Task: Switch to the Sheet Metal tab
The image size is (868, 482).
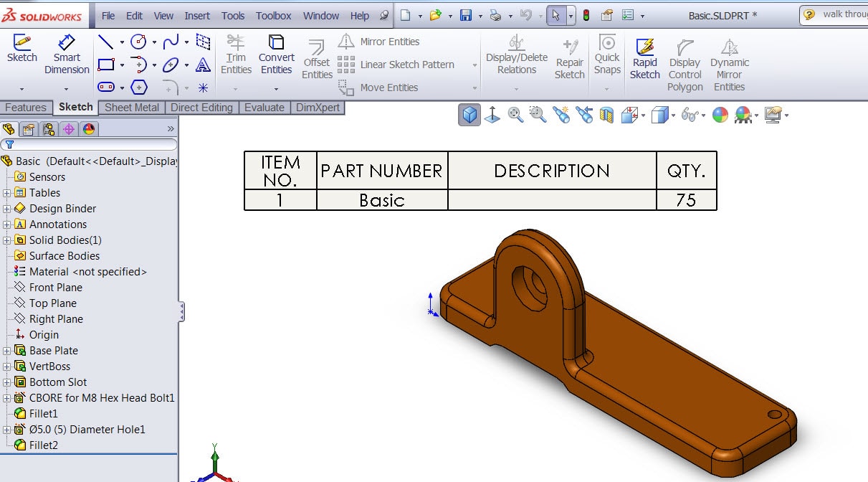Action: (132, 108)
